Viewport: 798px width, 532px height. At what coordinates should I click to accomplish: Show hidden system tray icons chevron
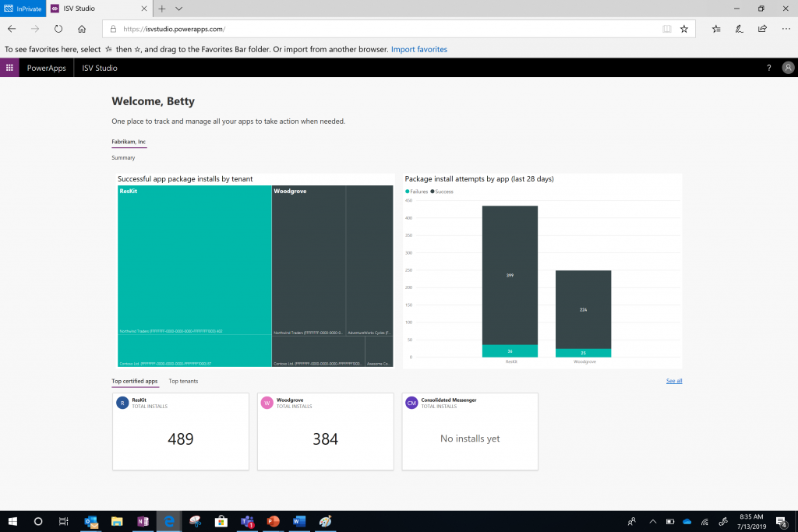click(652, 521)
